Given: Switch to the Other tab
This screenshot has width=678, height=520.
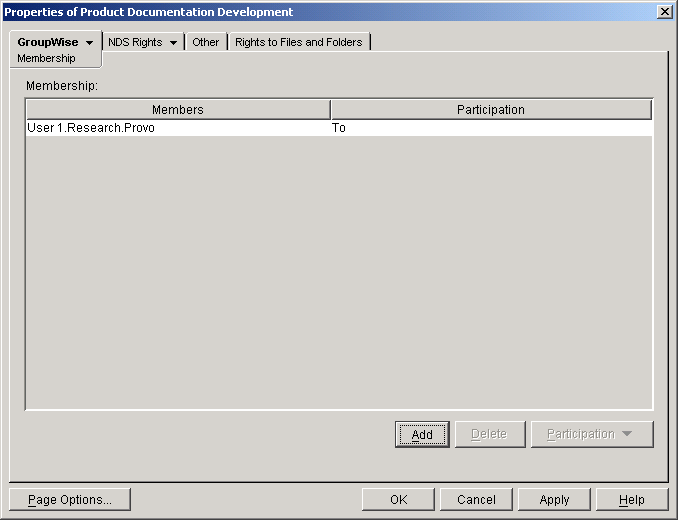Looking at the screenshot, I should 206,42.
